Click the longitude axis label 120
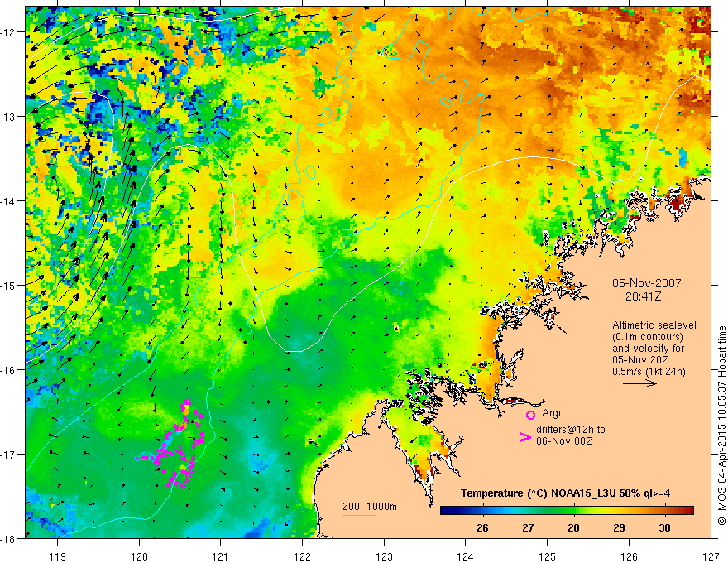The width and height of the screenshot is (728, 563). click(139, 556)
